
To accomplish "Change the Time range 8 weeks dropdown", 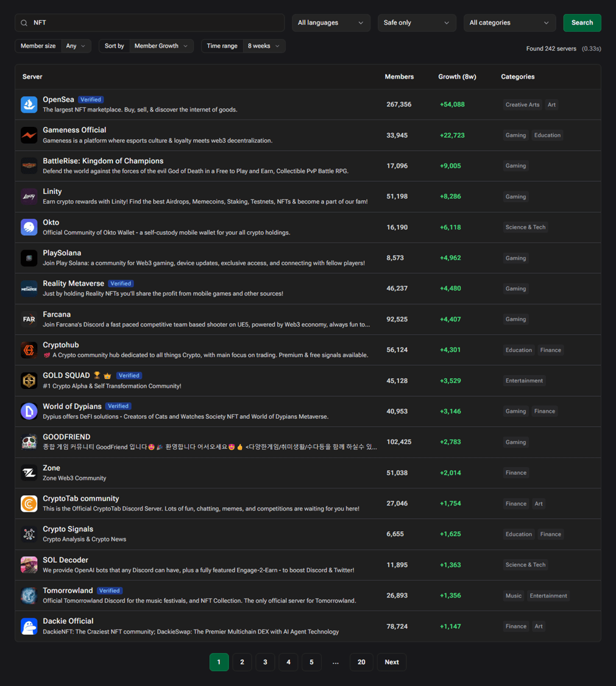I will pos(263,45).
